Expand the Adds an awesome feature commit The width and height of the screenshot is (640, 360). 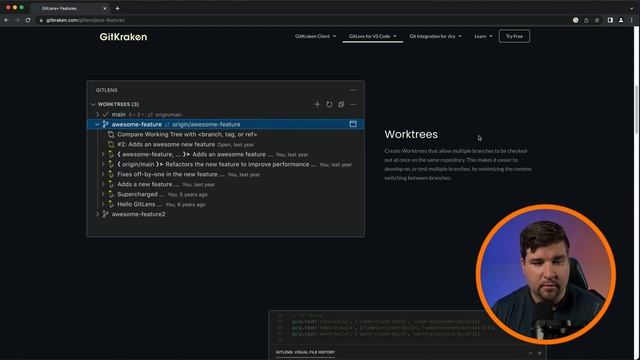point(103,154)
